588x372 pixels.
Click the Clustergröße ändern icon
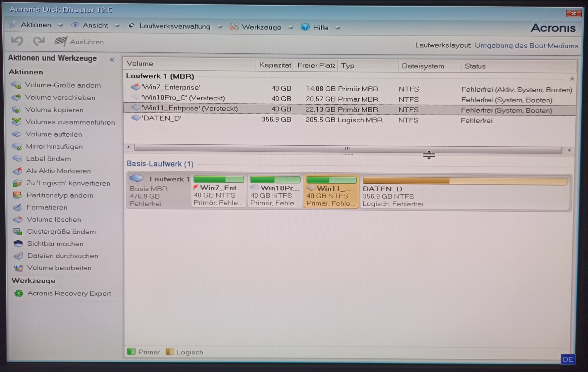[18, 232]
